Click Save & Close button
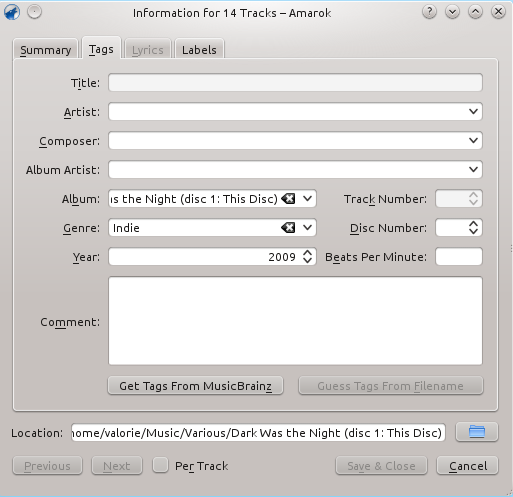This screenshot has width=513, height=497. tap(381, 465)
